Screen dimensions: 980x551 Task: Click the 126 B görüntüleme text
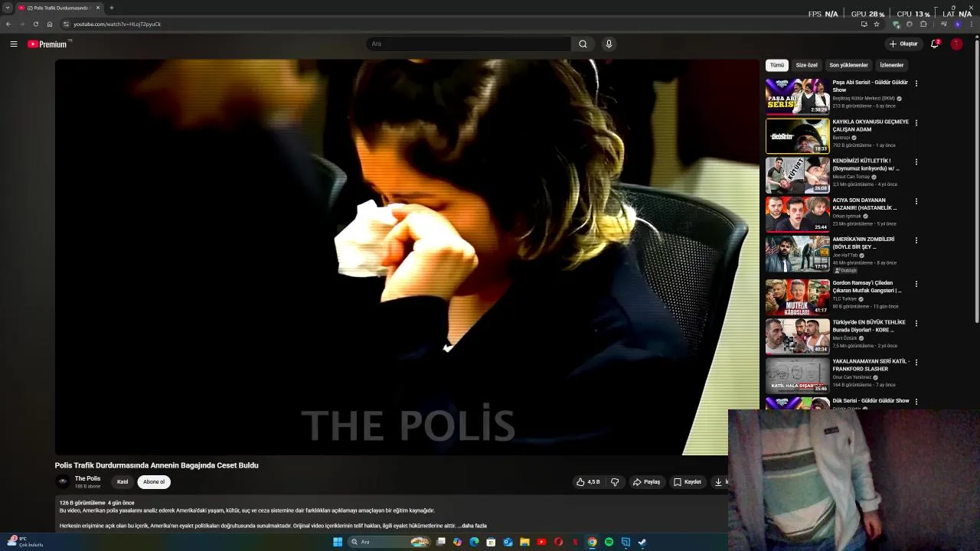click(82, 503)
